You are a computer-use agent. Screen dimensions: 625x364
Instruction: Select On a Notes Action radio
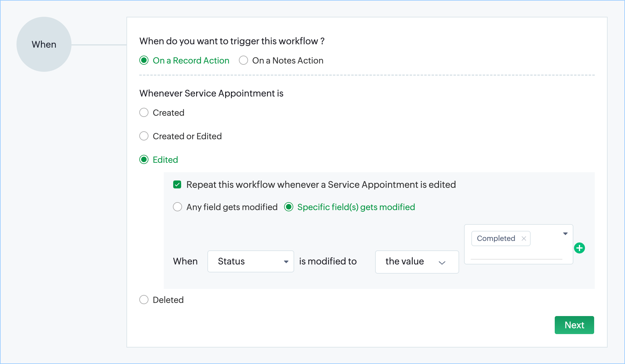point(243,60)
